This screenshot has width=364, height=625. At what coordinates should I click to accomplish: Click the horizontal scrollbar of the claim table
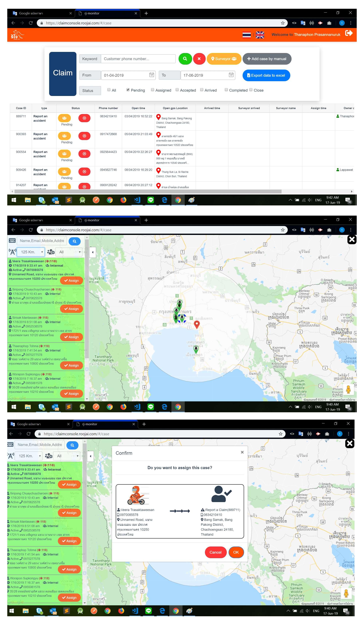point(148,191)
